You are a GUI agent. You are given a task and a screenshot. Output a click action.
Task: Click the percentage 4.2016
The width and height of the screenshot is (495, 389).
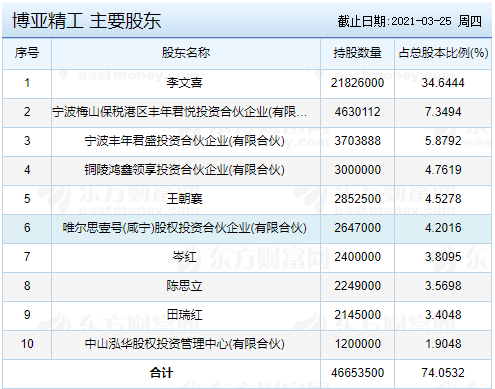point(443,228)
